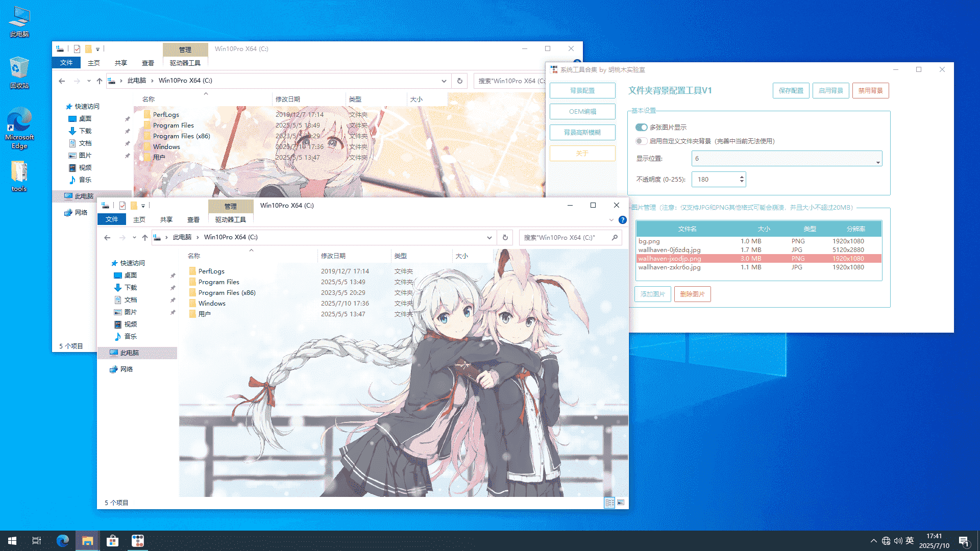
Task: Select Windows folder in front Explorer
Action: [212, 303]
